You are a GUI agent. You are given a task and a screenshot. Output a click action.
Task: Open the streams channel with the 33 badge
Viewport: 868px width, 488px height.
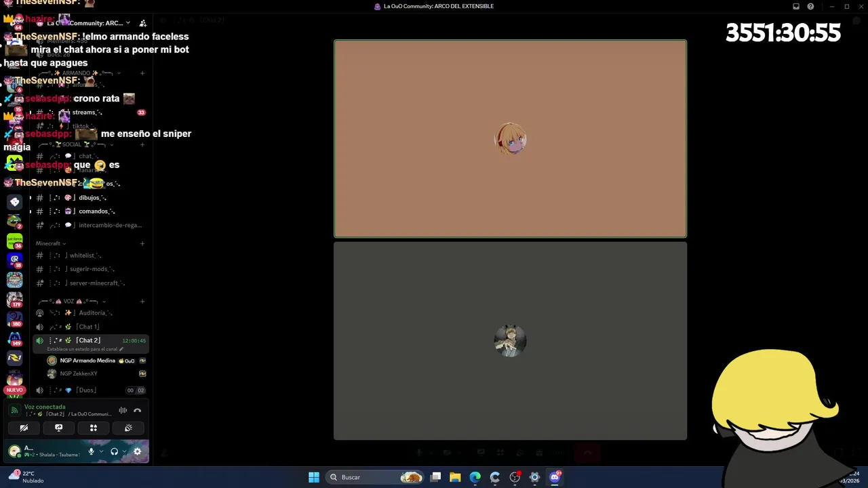coord(90,113)
